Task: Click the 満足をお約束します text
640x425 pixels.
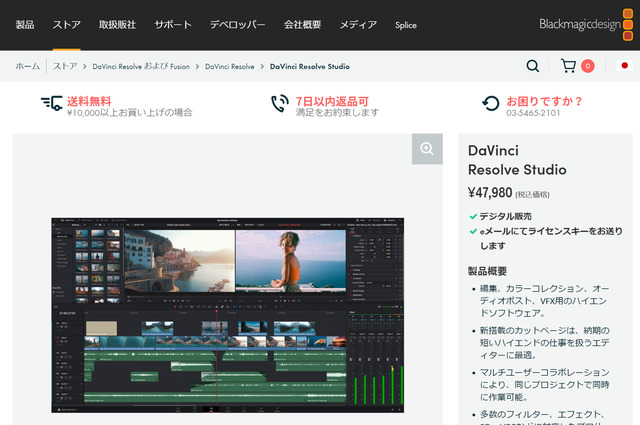Action: pos(337,112)
